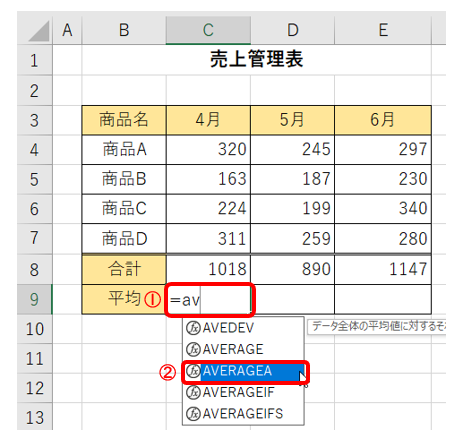Select the 売上管理表 title cell
473x448 pixels.
pos(256,60)
